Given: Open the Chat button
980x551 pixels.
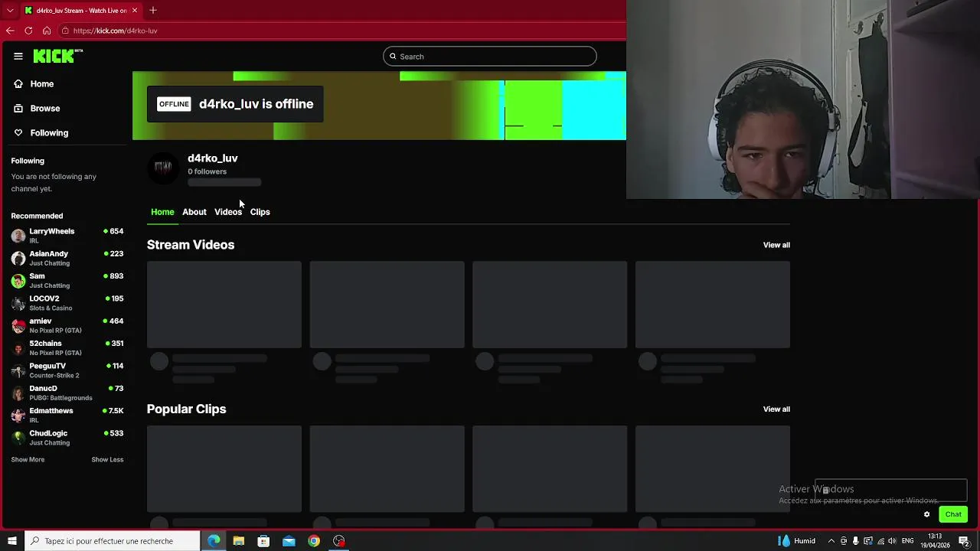Looking at the screenshot, I should (953, 514).
